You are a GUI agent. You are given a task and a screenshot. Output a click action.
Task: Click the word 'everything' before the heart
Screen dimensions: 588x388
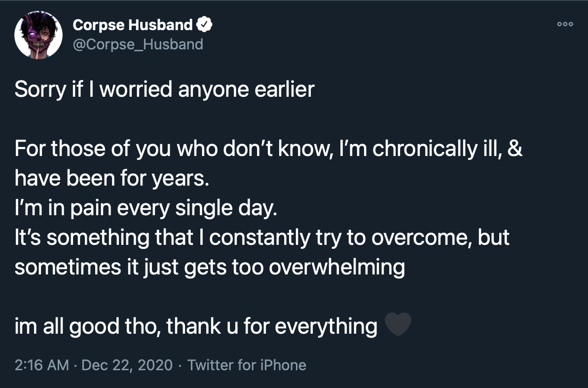click(x=326, y=326)
